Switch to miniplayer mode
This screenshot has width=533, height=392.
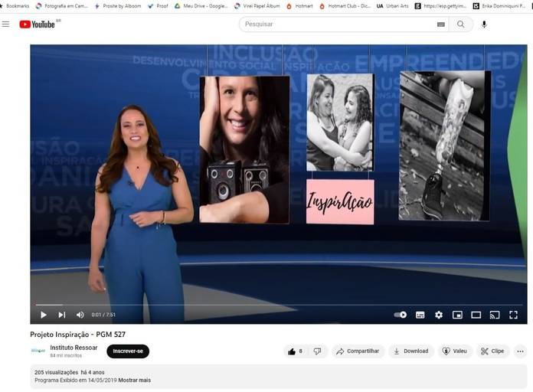tap(457, 315)
